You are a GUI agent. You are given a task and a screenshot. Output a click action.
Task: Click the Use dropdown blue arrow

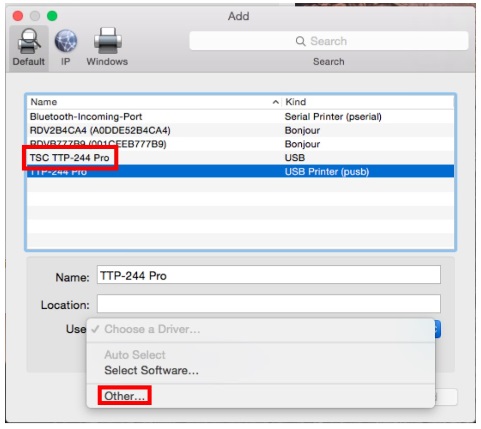click(438, 329)
